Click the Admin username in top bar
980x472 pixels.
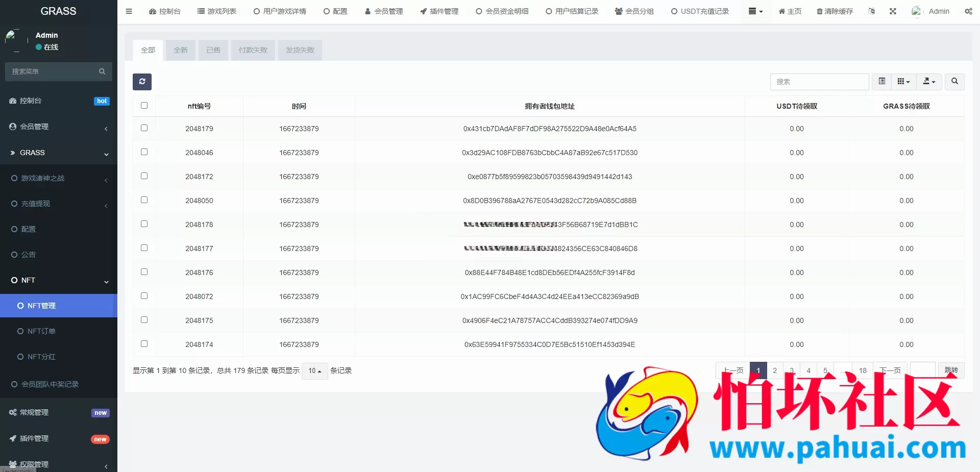(939, 11)
